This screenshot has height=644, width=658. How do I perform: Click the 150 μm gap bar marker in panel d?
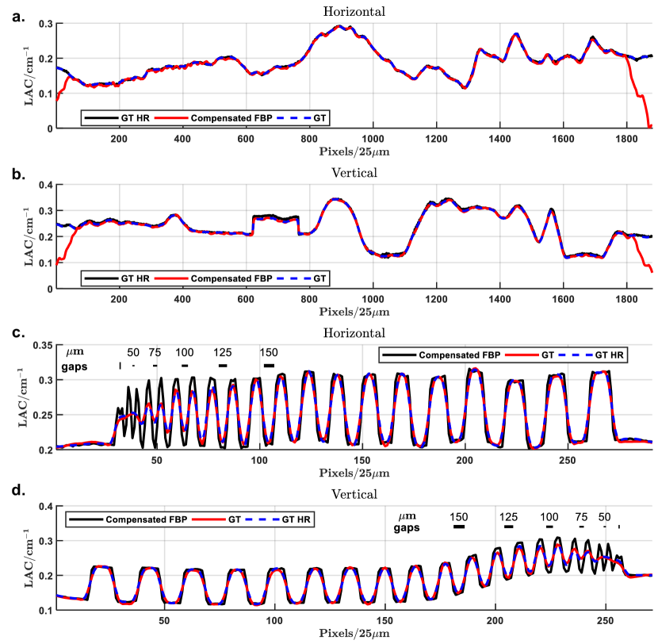point(459,527)
